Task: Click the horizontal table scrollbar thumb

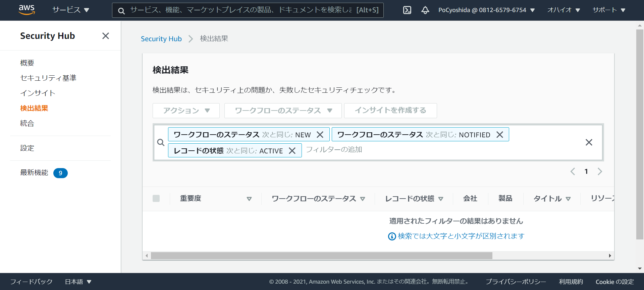Action: click(322, 256)
